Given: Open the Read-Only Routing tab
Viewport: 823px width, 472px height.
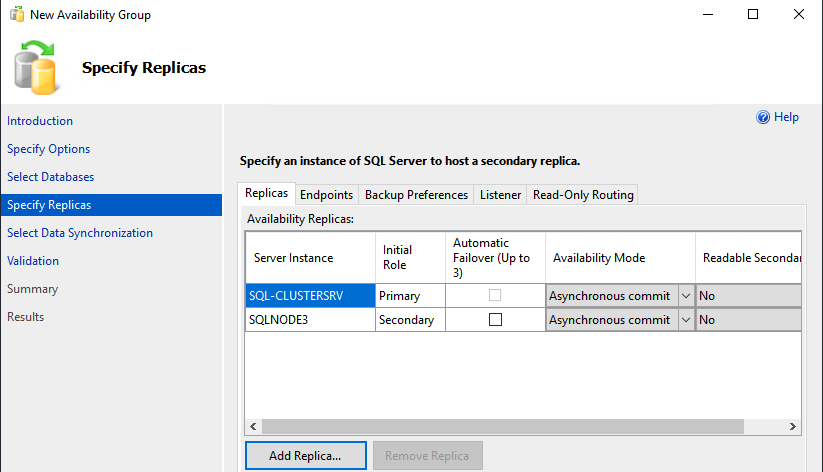Looking at the screenshot, I should pyautogui.click(x=583, y=195).
